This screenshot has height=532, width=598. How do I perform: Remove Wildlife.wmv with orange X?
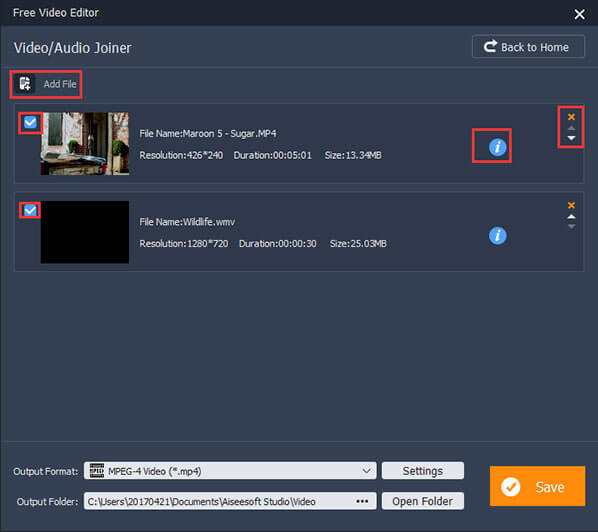(571, 205)
